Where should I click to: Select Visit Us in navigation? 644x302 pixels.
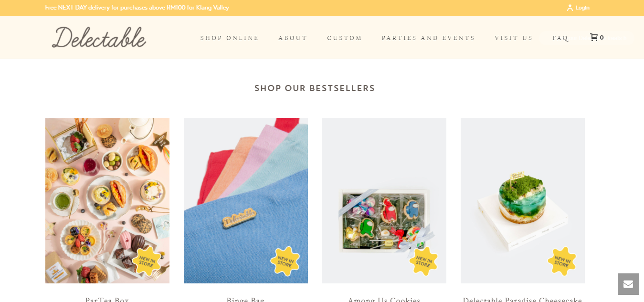click(514, 38)
